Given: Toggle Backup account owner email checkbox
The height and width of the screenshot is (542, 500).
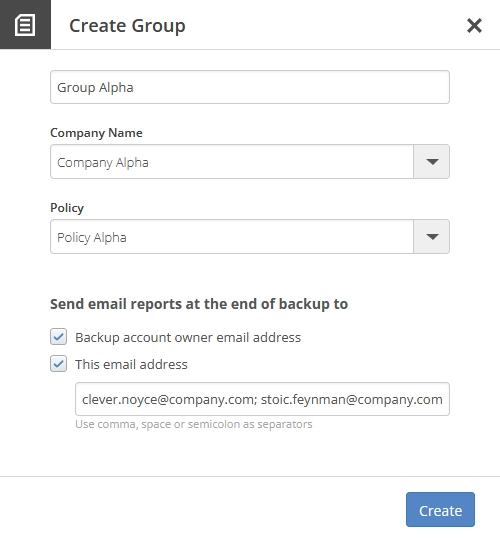Looking at the screenshot, I should [58, 337].
